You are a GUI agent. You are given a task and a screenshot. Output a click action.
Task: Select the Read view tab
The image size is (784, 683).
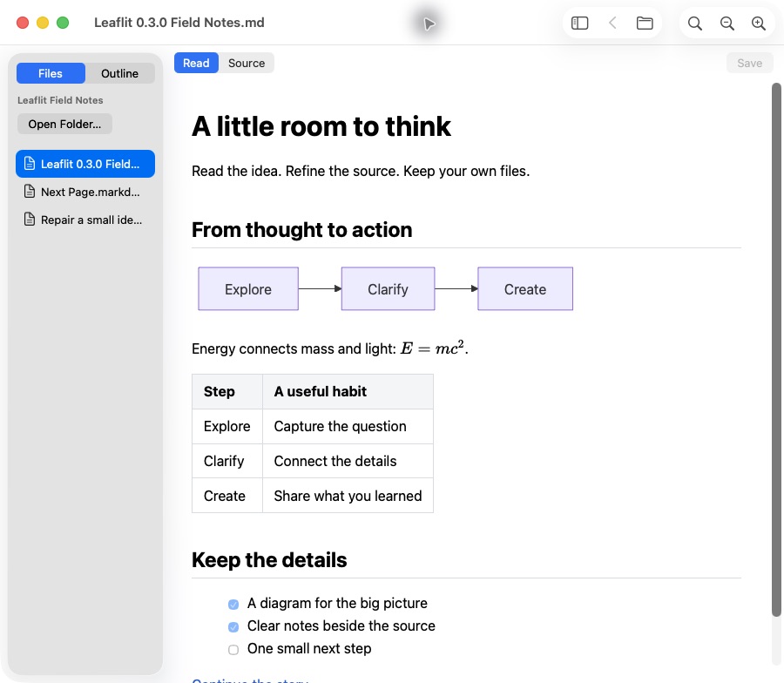point(196,63)
